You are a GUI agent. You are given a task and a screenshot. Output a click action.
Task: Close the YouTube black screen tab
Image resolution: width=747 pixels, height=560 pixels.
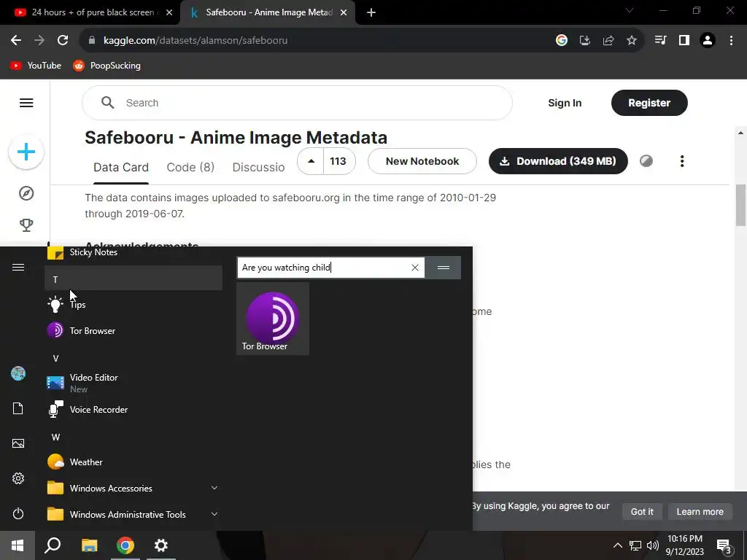click(x=169, y=13)
